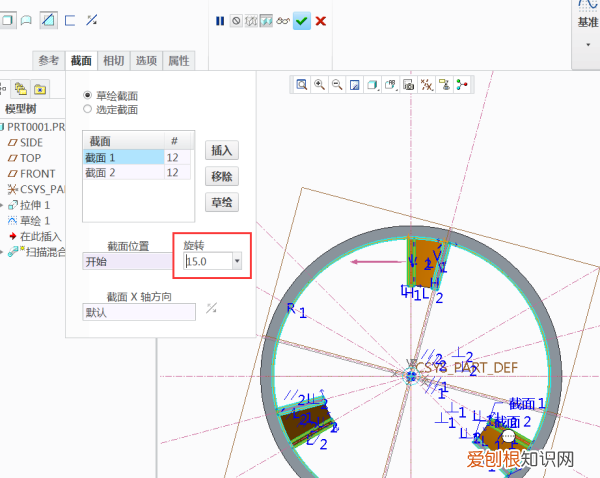Select the 草绘截面 radio button

(x=87, y=95)
